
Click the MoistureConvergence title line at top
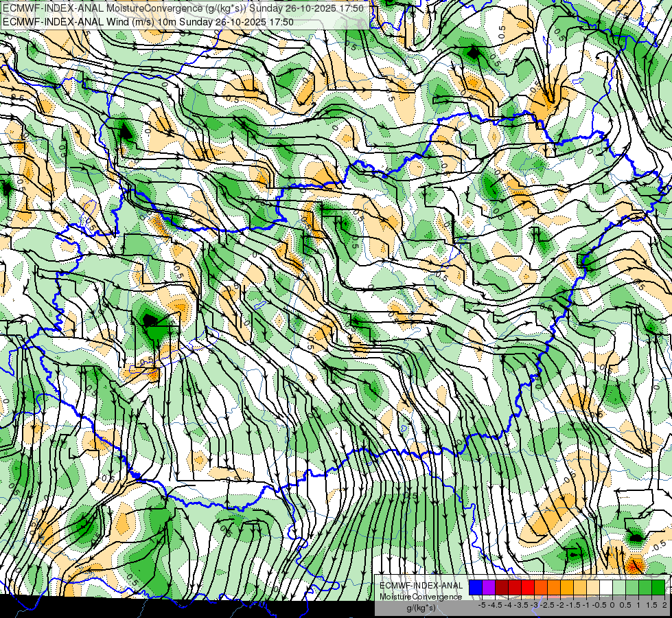pos(183,8)
